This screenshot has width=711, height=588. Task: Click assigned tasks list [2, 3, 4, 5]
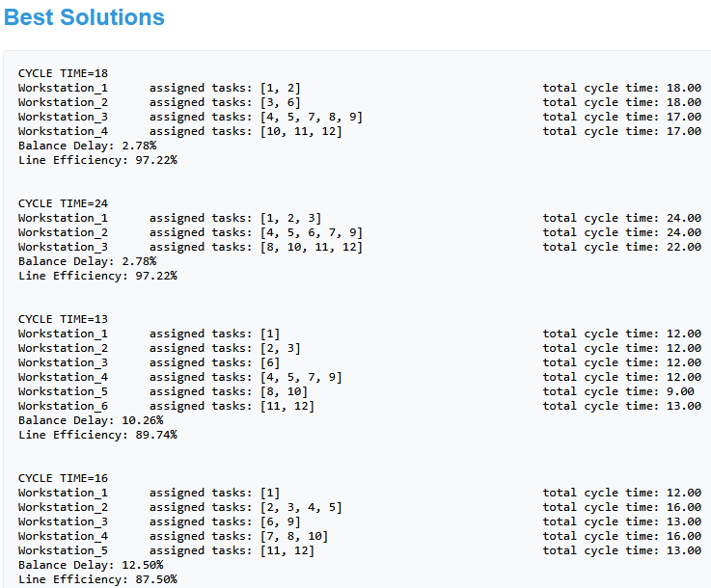pyautogui.click(x=300, y=507)
